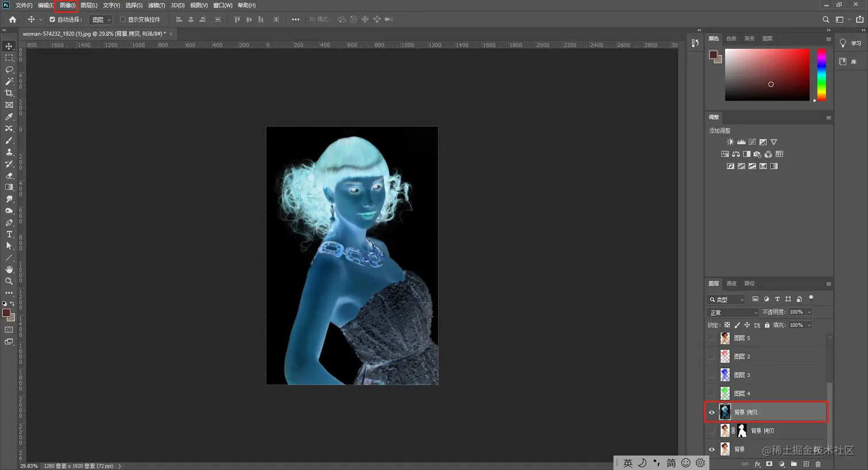
Task: Select the Crop tool
Action: click(9, 93)
